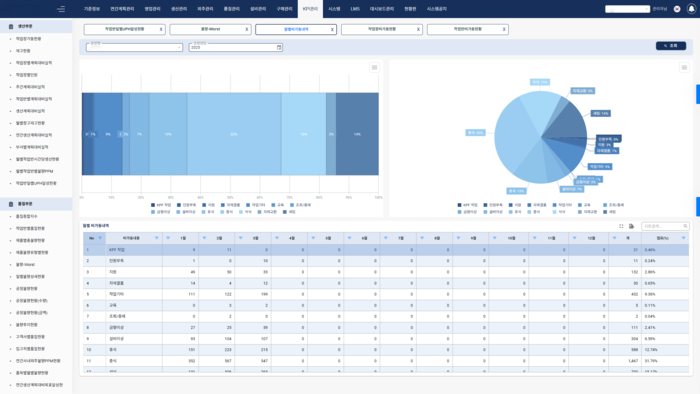Open the calendar picker in the 2025 field

pyautogui.click(x=279, y=47)
